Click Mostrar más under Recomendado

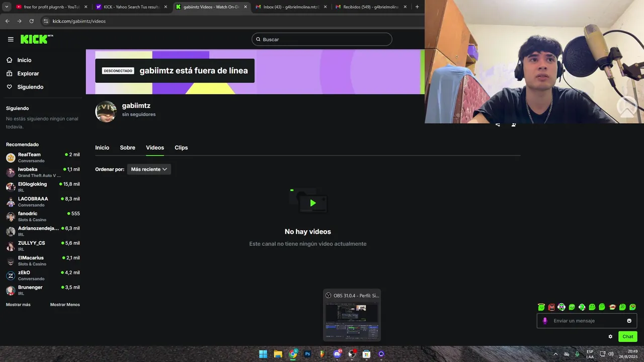click(18, 305)
